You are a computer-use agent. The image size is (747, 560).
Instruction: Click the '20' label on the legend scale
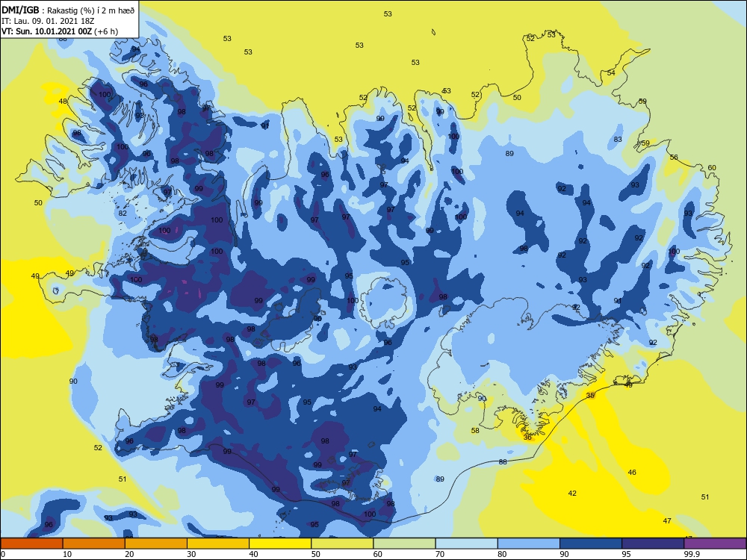click(x=129, y=554)
